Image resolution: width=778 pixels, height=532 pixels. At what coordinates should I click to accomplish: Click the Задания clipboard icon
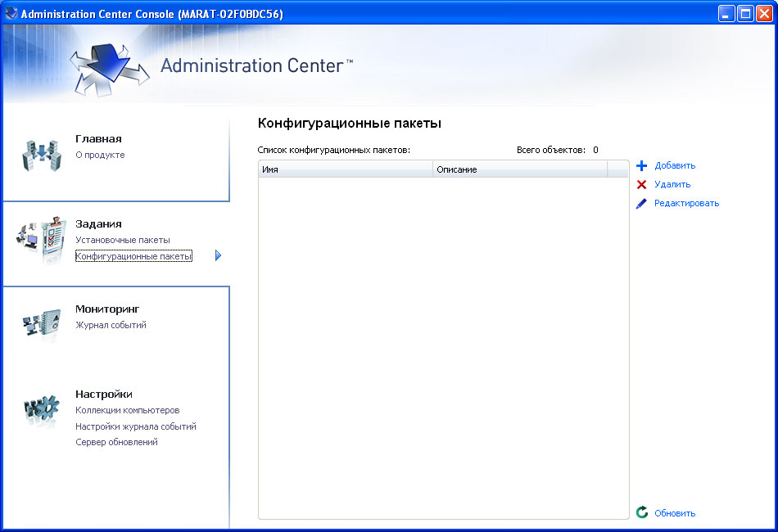pyautogui.click(x=41, y=240)
